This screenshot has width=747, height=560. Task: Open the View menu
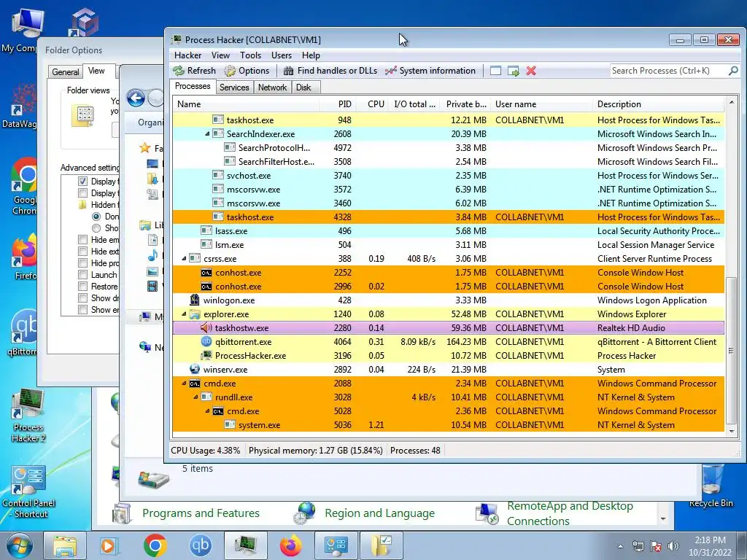tap(220, 55)
